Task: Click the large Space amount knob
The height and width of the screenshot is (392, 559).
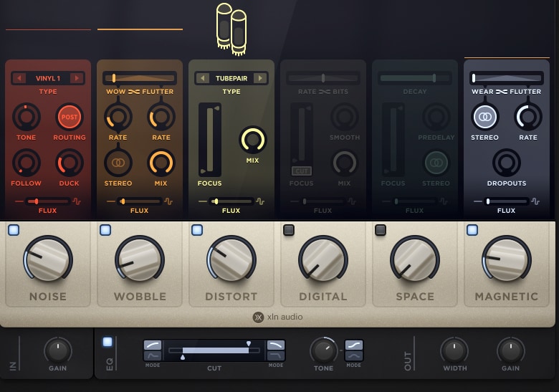Action: click(415, 259)
